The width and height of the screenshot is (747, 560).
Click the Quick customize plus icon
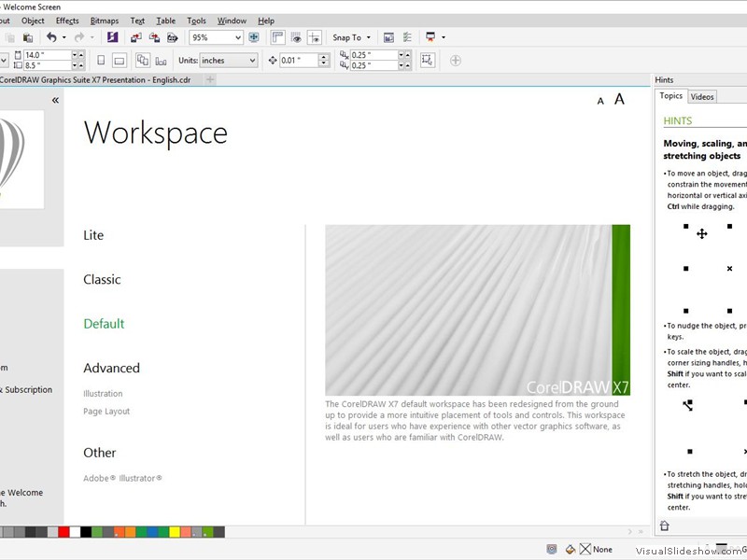(x=456, y=61)
